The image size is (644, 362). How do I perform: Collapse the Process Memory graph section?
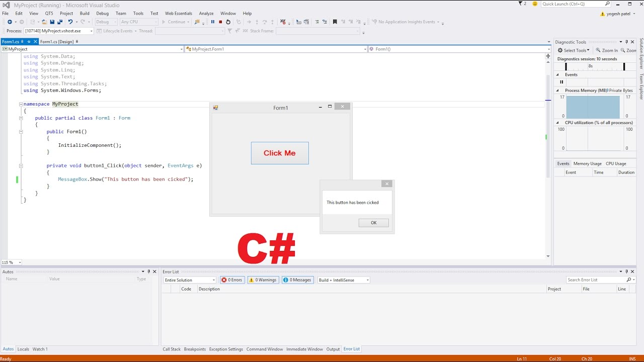pyautogui.click(x=557, y=90)
